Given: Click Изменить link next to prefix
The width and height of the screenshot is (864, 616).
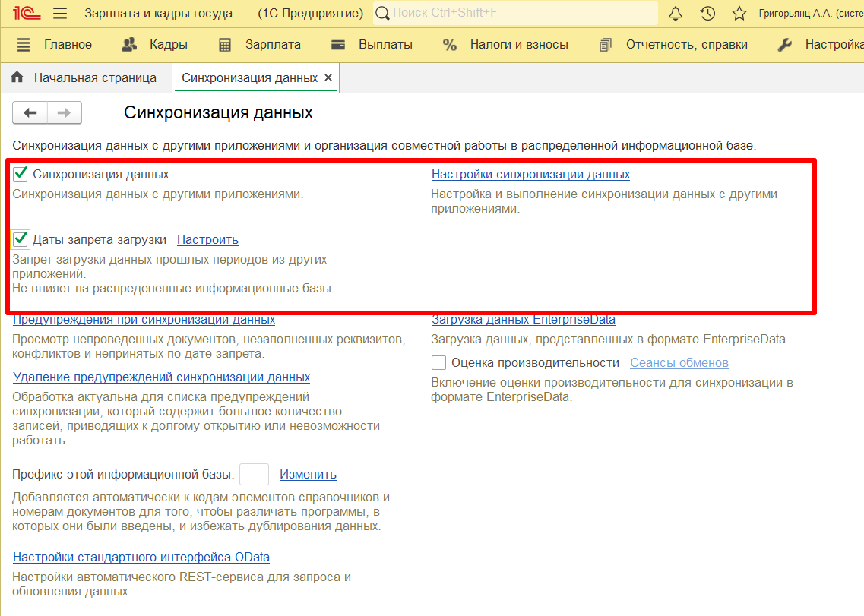Looking at the screenshot, I should pos(308,474).
